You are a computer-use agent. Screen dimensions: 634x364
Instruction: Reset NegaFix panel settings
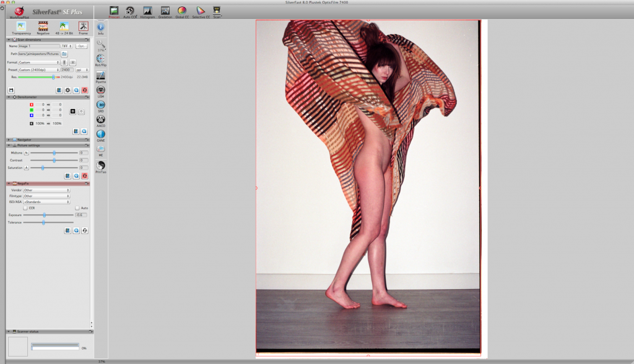[x=84, y=230]
